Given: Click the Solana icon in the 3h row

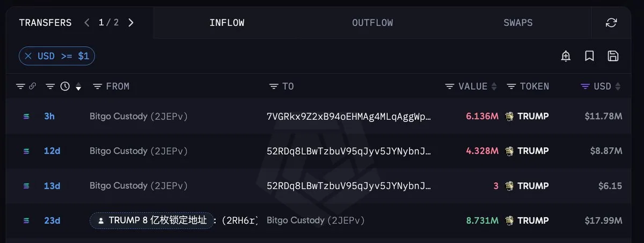Looking at the screenshot, I should pos(26,116).
